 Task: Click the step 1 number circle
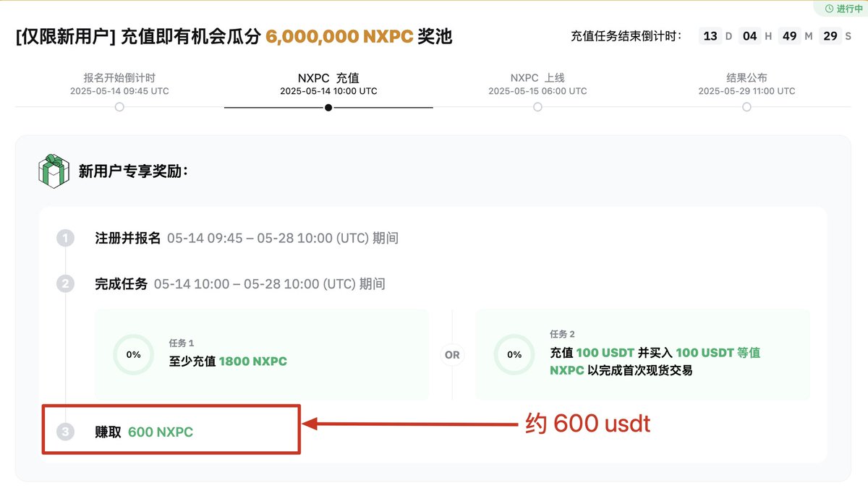click(66, 239)
